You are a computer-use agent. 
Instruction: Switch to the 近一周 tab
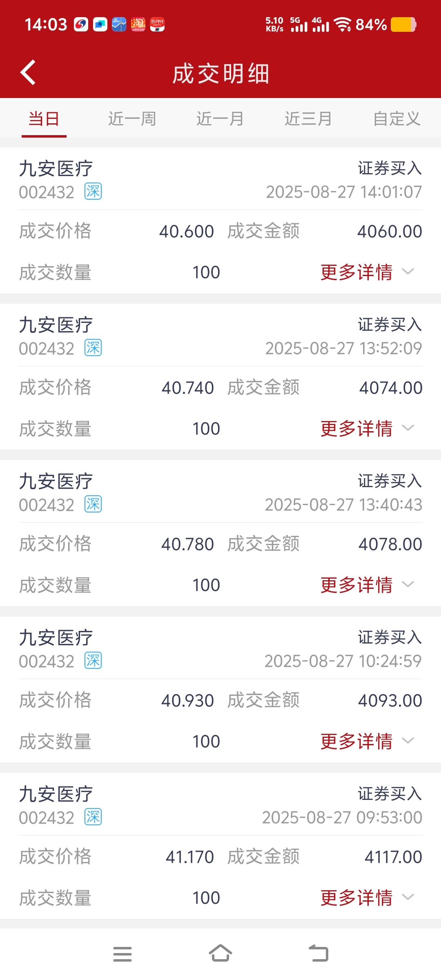132,119
